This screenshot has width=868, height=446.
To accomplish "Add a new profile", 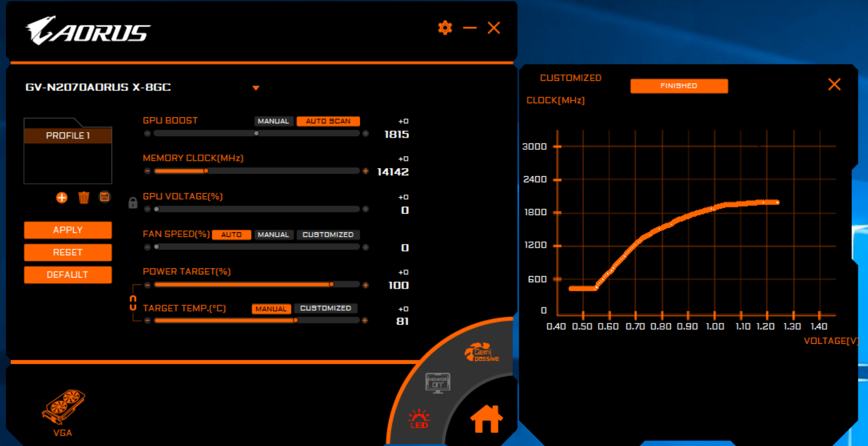I will click(x=61, y=198).
